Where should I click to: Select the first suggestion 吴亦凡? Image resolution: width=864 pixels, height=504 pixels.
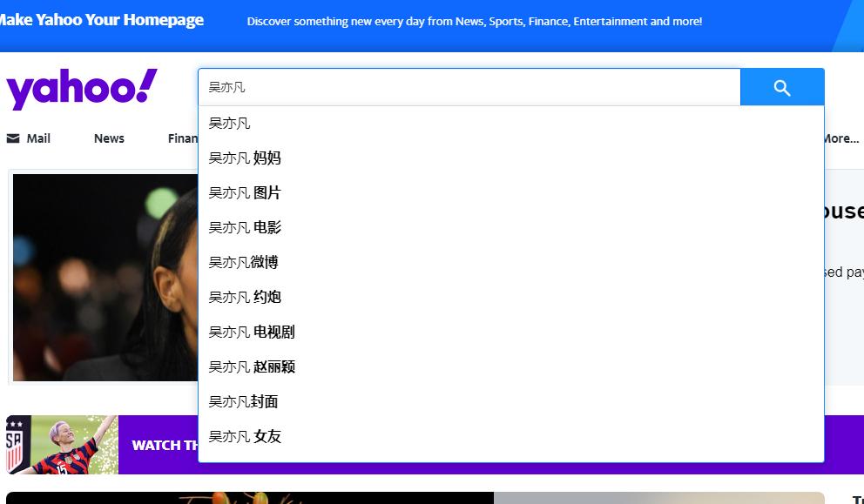click(510, 124)
